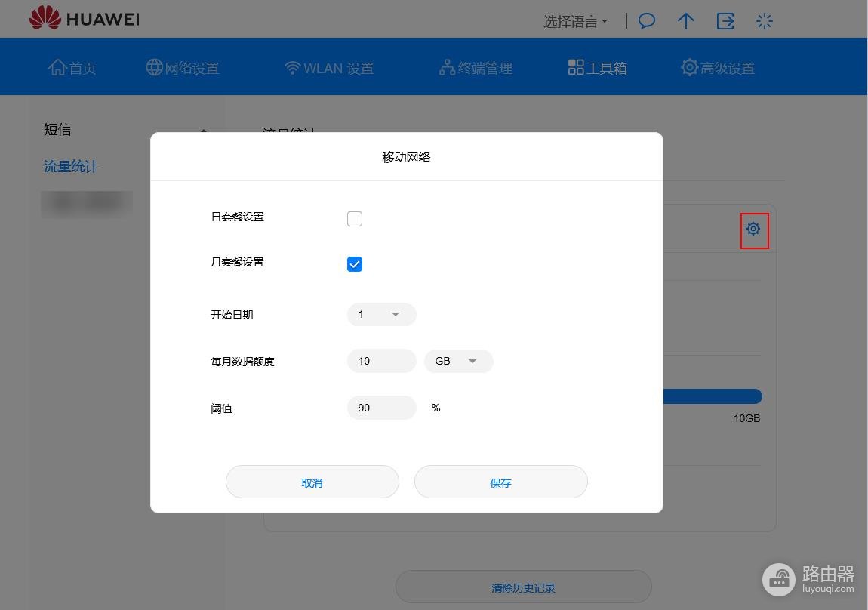Open 工具箱 toolbox tab

597,67
